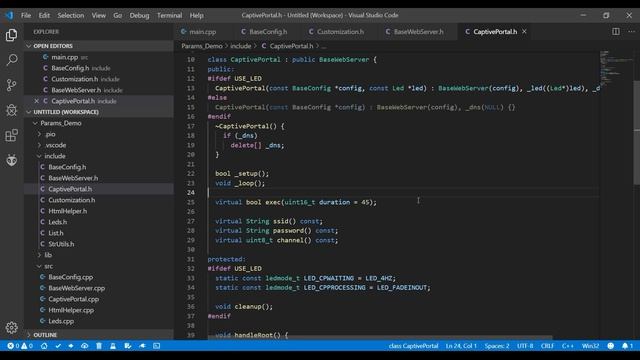Click the VS Code logo icon

point(9,15)
